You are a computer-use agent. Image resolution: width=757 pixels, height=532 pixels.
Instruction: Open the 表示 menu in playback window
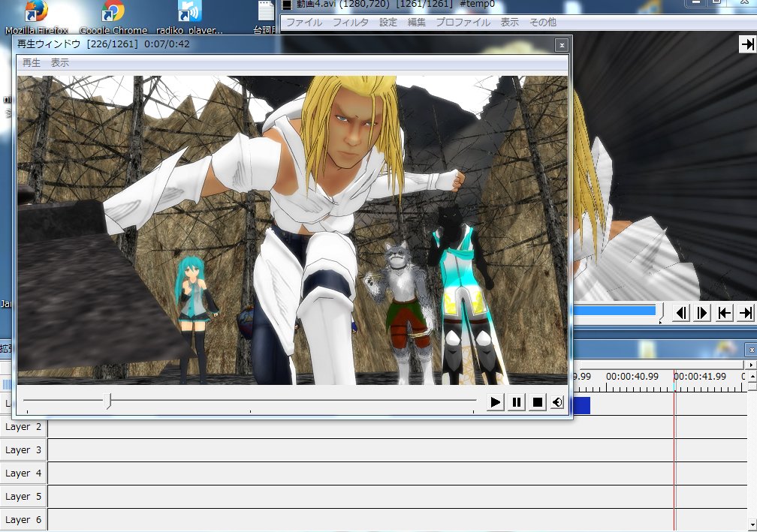[x=60, y=63]
